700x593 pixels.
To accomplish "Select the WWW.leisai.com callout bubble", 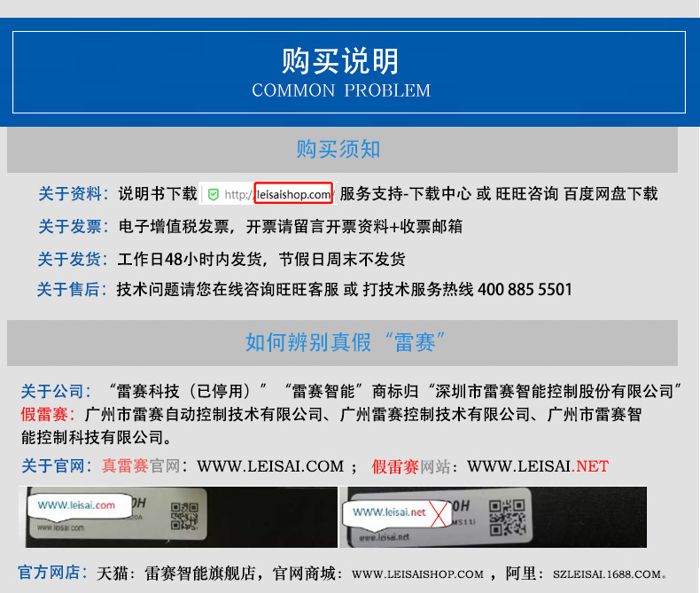I will [80, 507].
